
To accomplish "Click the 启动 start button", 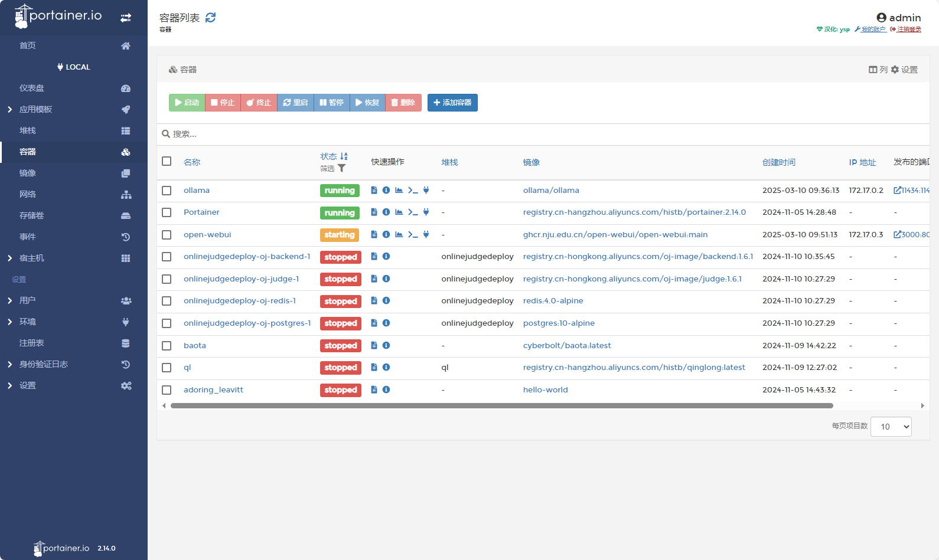I will pyautogui.click(x=187, y=103).
